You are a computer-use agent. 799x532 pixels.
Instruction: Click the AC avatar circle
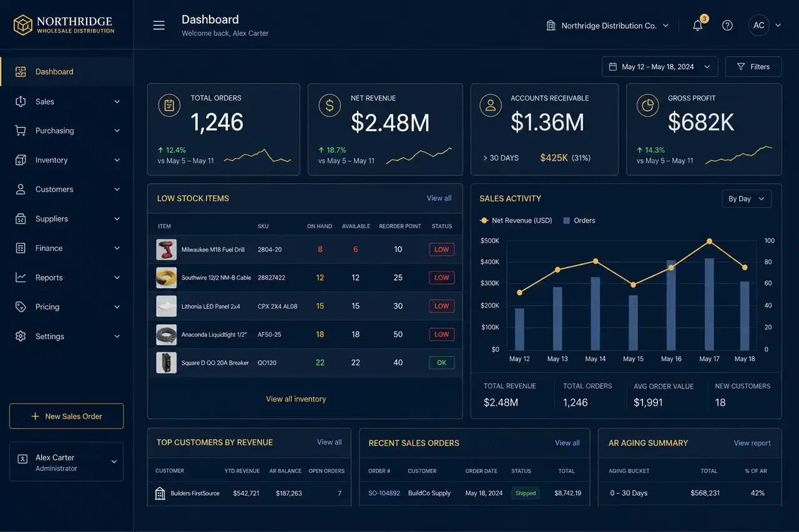point(759,26)
